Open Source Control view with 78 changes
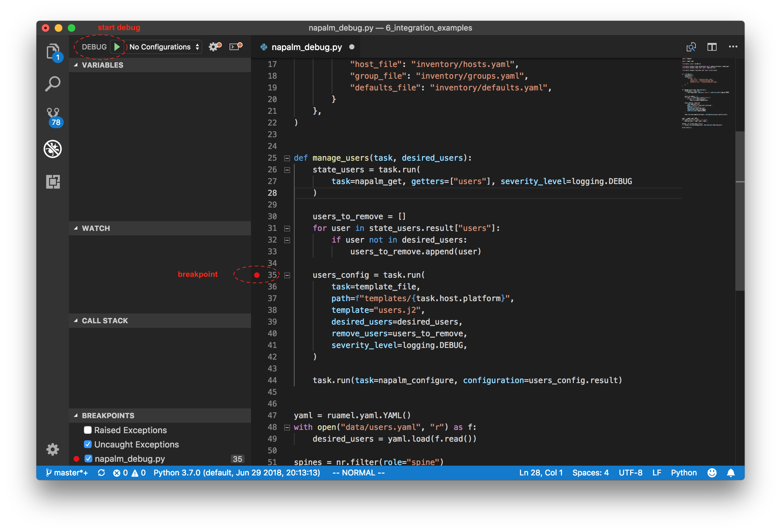 [x=53, y=117]
